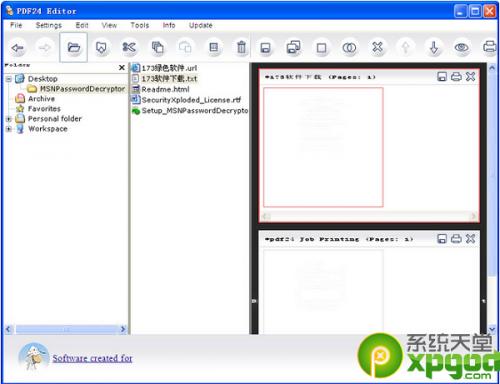Open the View menu
The width and height of the screenshot is (500, 384).
point(109,25)
